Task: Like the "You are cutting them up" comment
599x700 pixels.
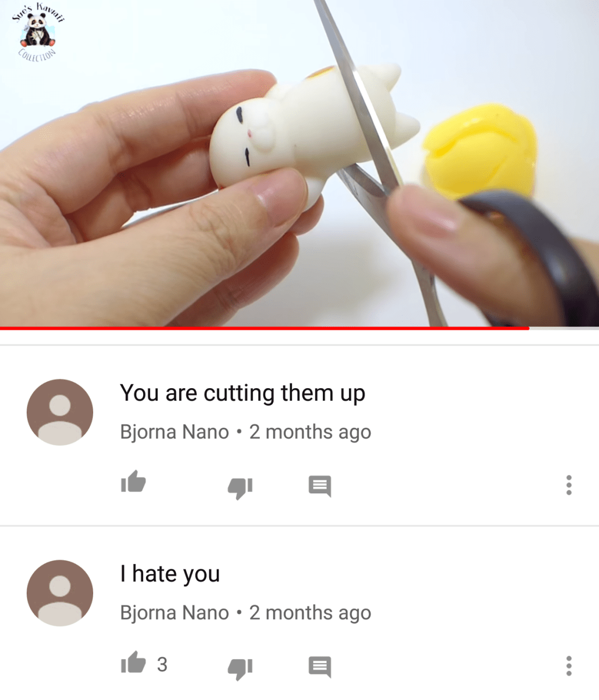Action: coord(133,482)
